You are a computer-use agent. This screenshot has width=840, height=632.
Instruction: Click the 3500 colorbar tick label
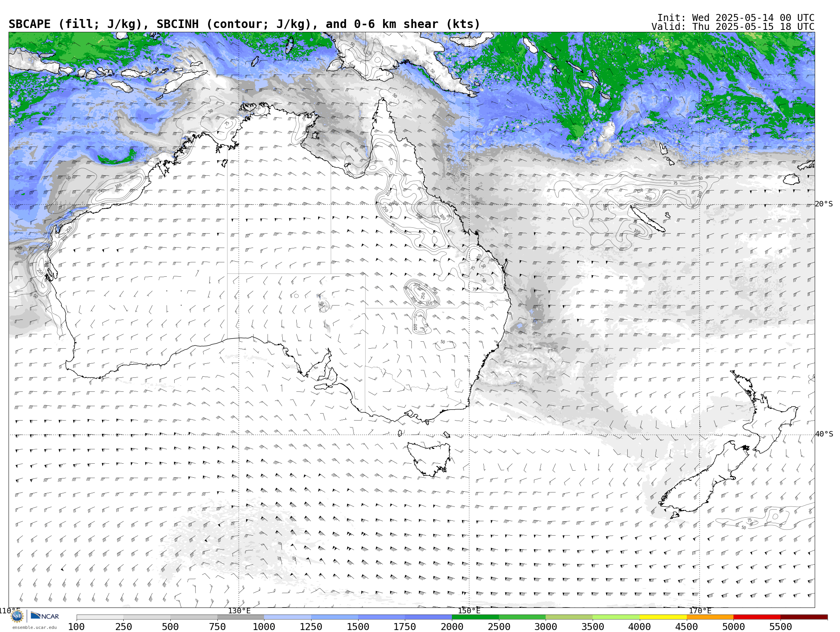593,627
